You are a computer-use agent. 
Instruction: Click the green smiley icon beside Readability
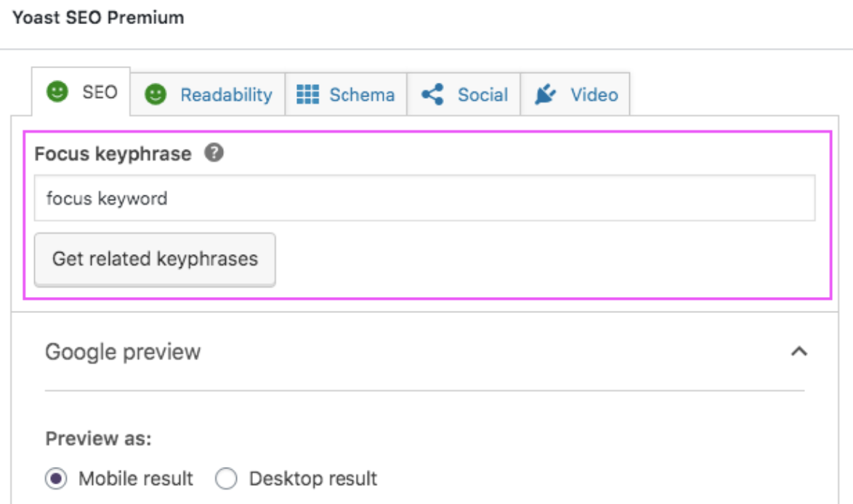(155, 94)
